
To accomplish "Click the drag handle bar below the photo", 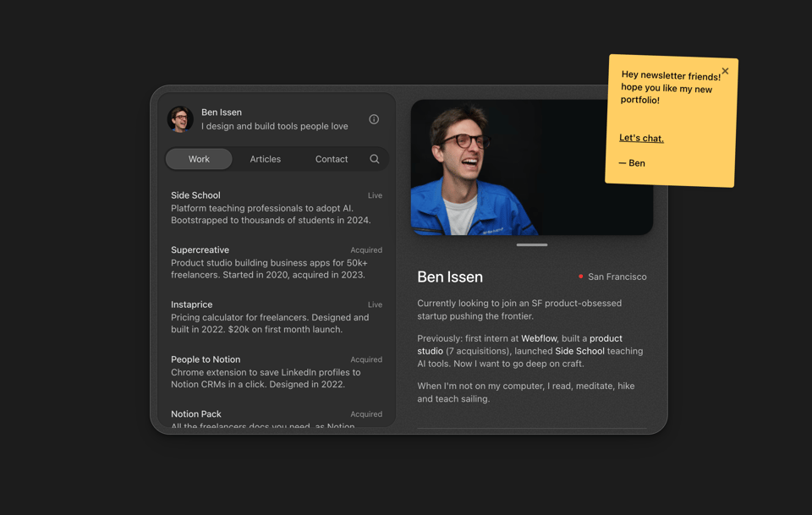I will [x=532, y=245].
